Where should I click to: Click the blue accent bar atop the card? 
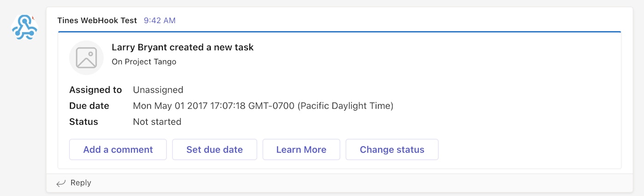339,32
